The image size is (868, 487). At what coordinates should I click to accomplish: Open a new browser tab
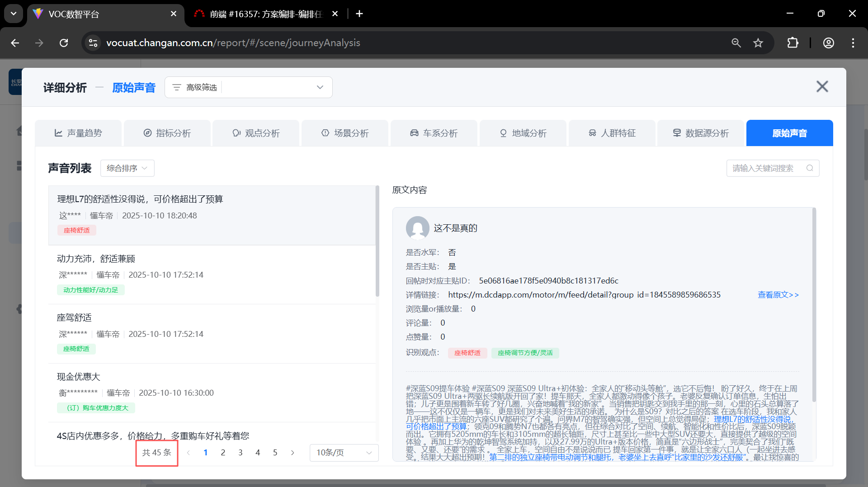click(x=359, y=14)
